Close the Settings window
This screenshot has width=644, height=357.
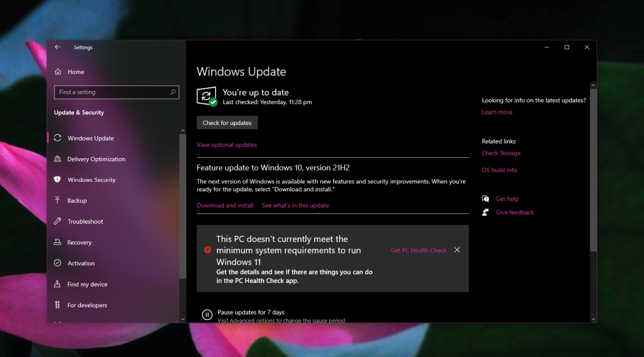pyautogui.click(x=587, y=47)
